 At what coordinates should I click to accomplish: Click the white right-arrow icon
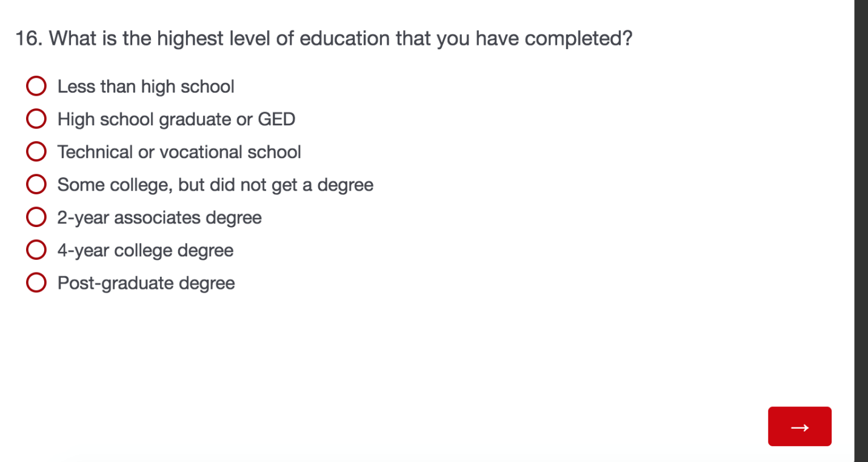pyautogui.click(x=800, y=427)
